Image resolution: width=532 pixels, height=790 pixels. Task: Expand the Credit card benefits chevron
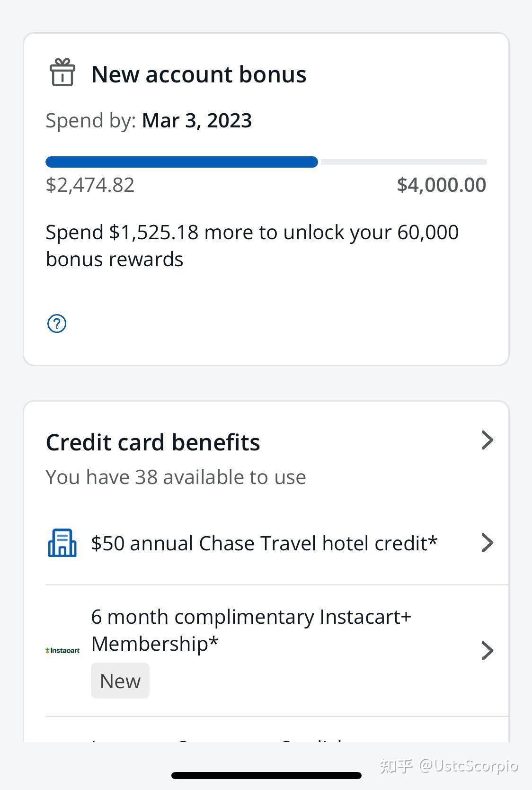487,440
